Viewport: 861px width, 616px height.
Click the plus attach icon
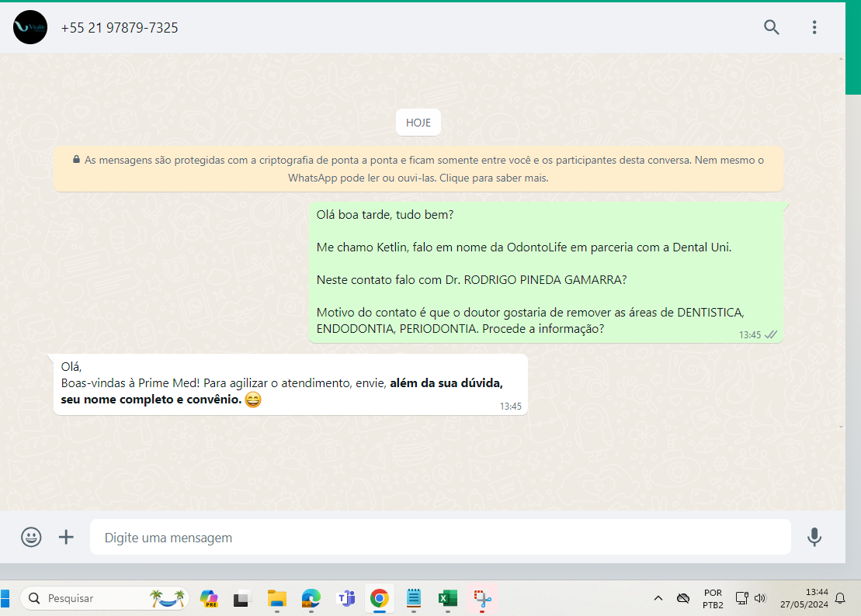tap(66, 537)
